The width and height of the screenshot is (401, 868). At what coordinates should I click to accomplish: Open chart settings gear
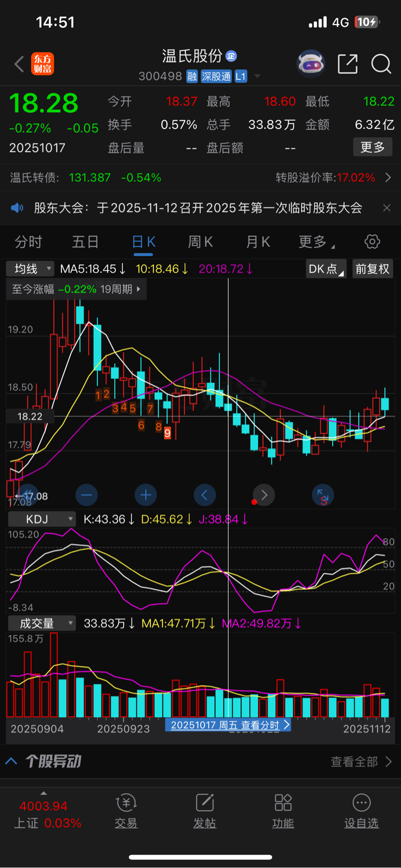(372, 242)
